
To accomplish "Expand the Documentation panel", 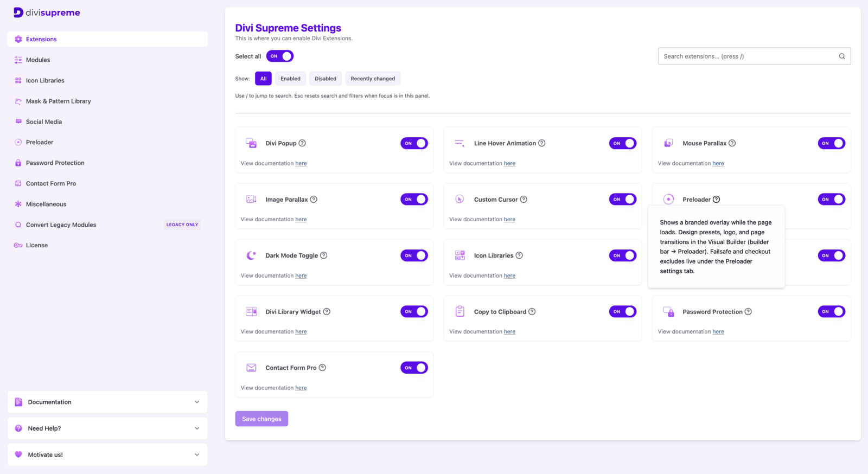I will coord(107,402).
